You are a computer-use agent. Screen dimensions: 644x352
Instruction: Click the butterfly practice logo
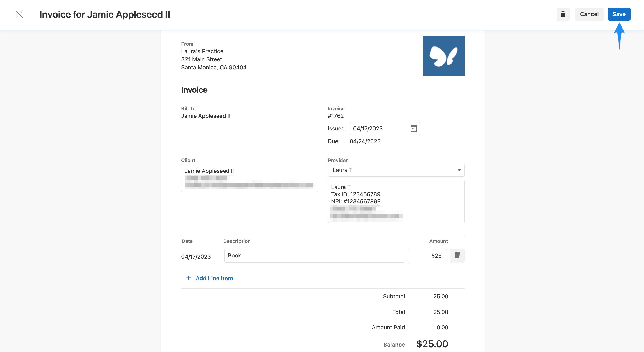443,55
